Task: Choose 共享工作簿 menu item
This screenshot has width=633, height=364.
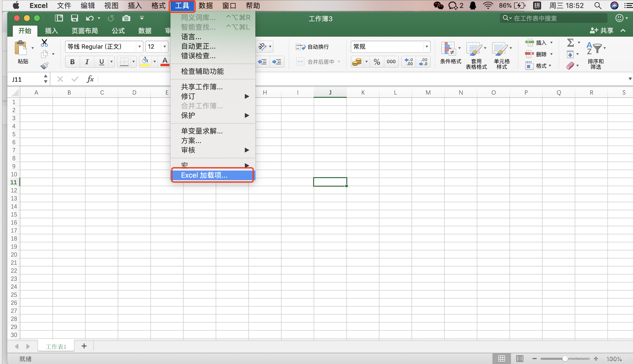Action: click(x=213, y=87)
